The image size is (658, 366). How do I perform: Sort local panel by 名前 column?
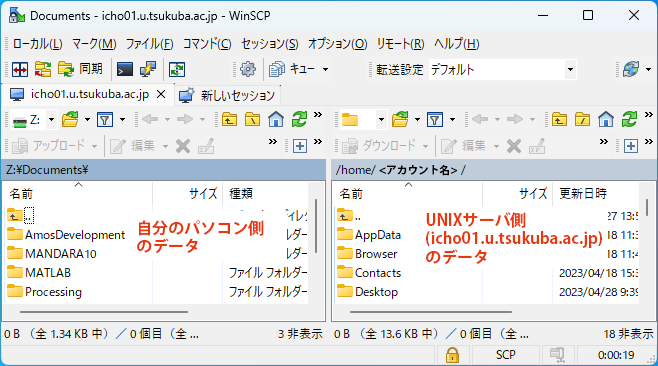click(x=79, y=193)
